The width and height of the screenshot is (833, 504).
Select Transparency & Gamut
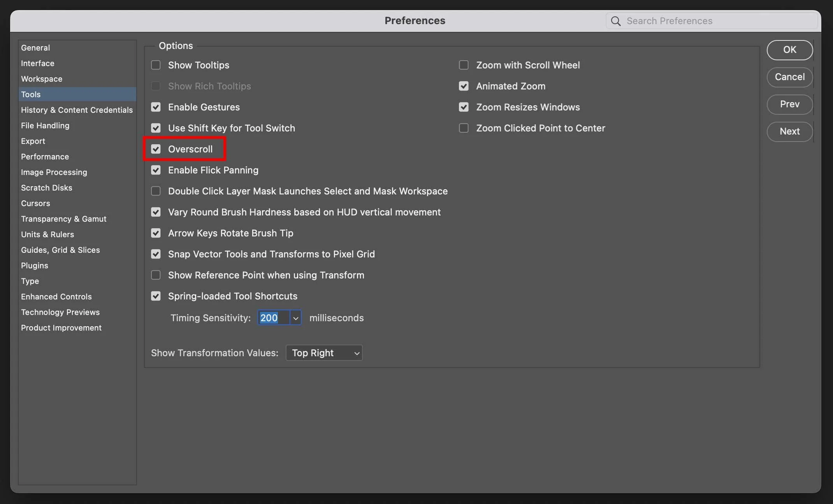click(x=77, y=219)
